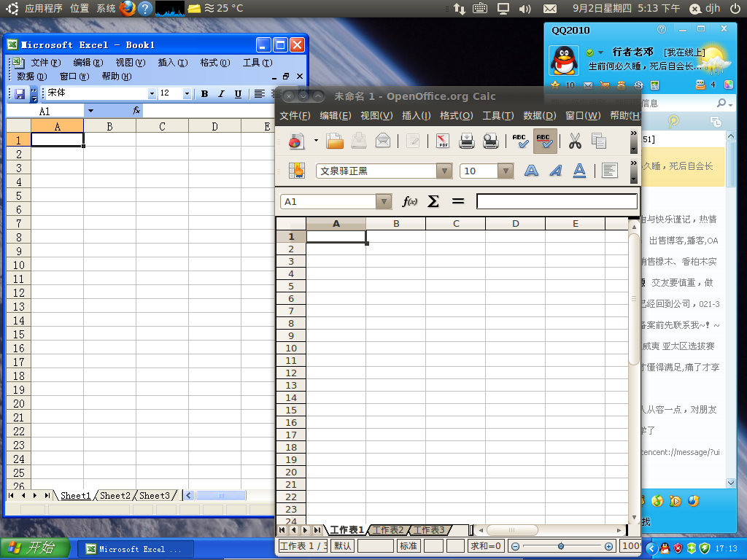The image size is (747, 560).
Task: Open the 应用程序 menu in top panel
Action: click(x=43, y=8)
